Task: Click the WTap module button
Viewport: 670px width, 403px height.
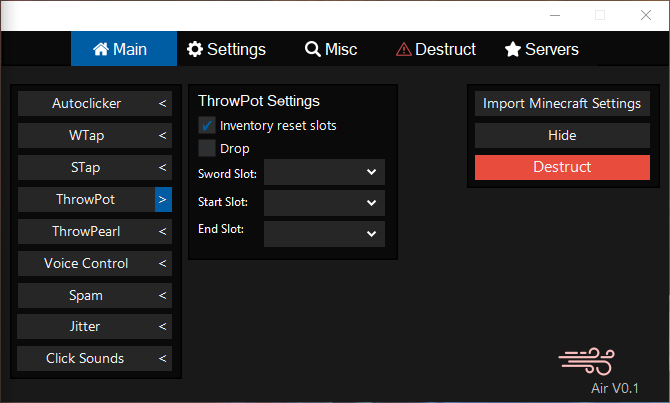Action: click(86, 135)
